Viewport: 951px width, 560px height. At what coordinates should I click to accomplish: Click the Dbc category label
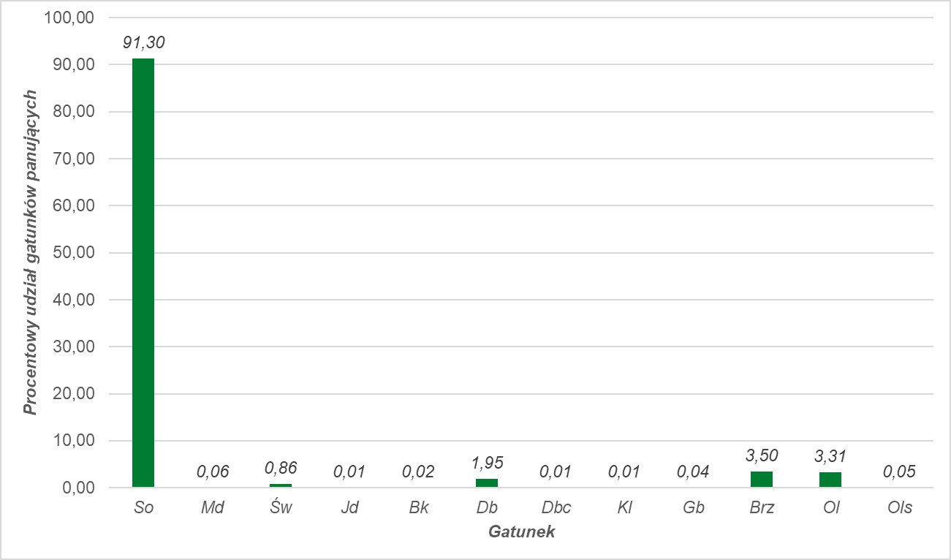pos(556,507)
